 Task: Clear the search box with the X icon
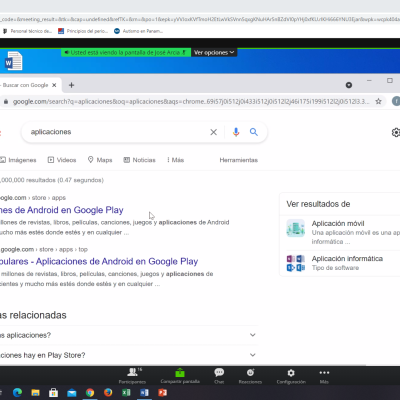tap(214, 132)
